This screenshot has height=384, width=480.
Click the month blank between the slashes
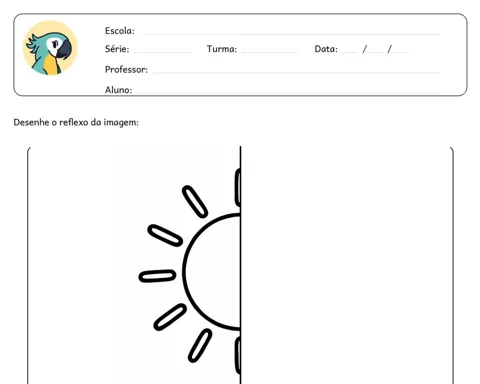[376, 52]
